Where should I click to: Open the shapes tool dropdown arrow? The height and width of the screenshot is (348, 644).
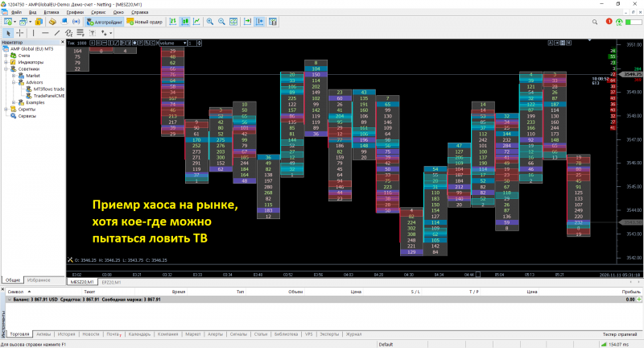(110, 33)
